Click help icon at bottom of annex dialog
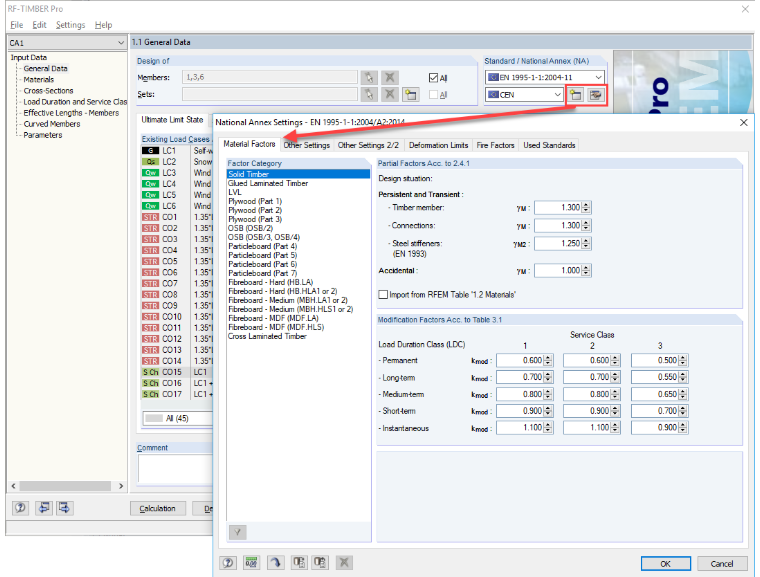 point(228,562)
